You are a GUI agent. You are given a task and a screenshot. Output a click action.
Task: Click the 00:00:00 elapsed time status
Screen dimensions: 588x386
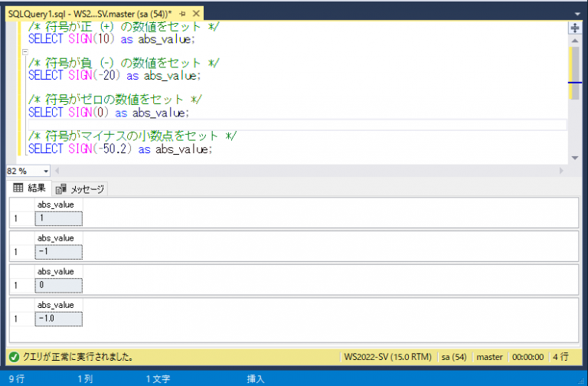[x=528, y=357]
